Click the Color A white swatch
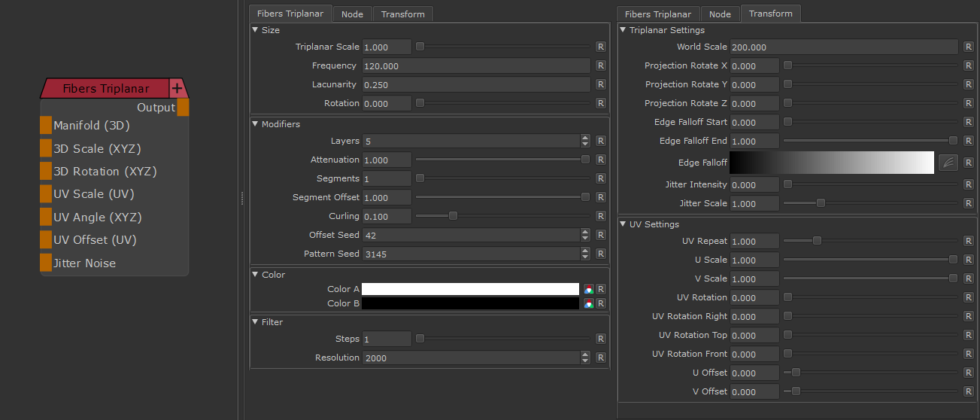The image size is (980, 420). tap(470, 289)
